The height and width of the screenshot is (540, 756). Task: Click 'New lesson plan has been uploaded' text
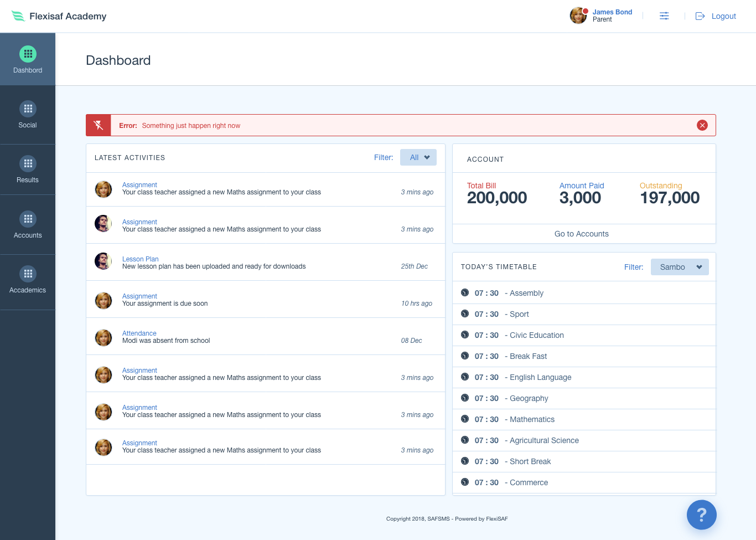click(x=214, y=266)
